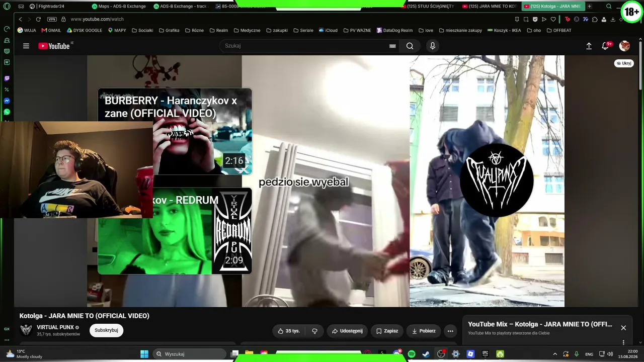This screenshot has height=362, width=644.
Task: Expand the mieszkanie zakupy bookmarks folder
Action: 460,30
